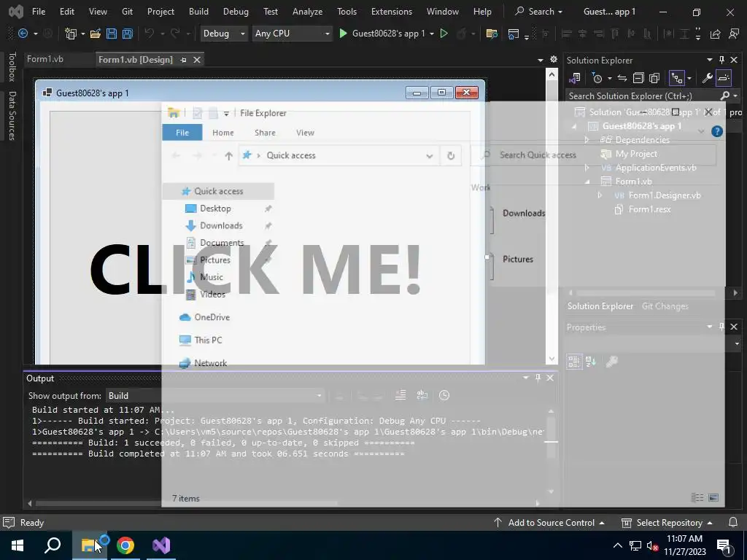Click the Live Share icon in toolbar
The image size is (747, 560).
(x=715, y=34)
